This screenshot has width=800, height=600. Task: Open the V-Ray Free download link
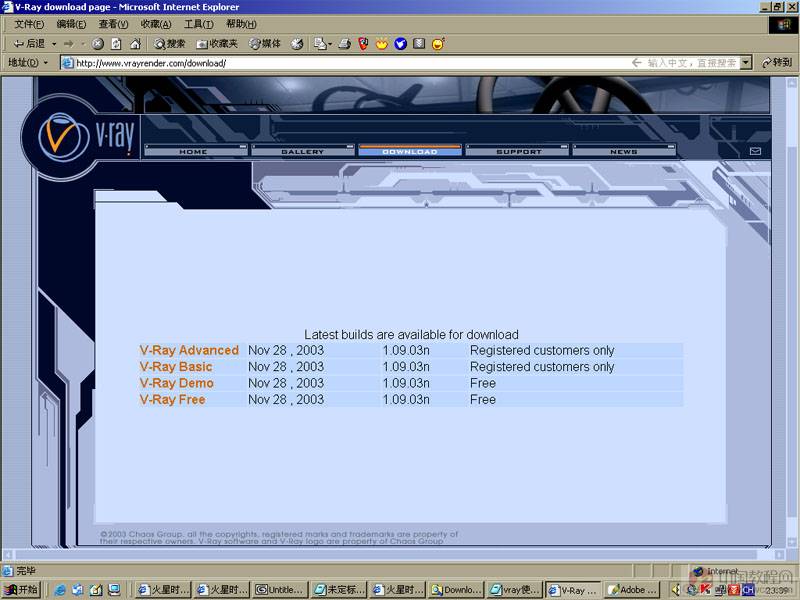click(172, 399)
